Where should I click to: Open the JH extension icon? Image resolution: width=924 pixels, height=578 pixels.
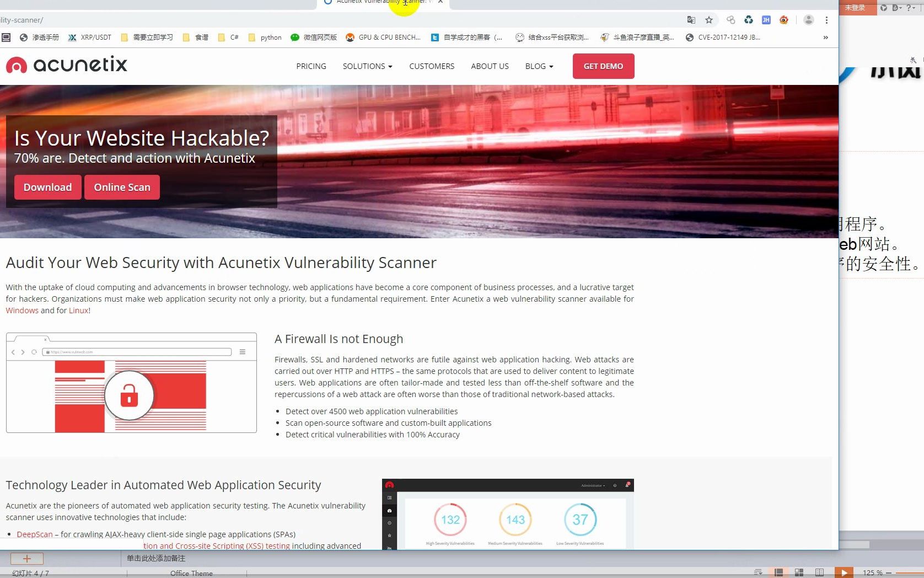click(x=766, y=20)
